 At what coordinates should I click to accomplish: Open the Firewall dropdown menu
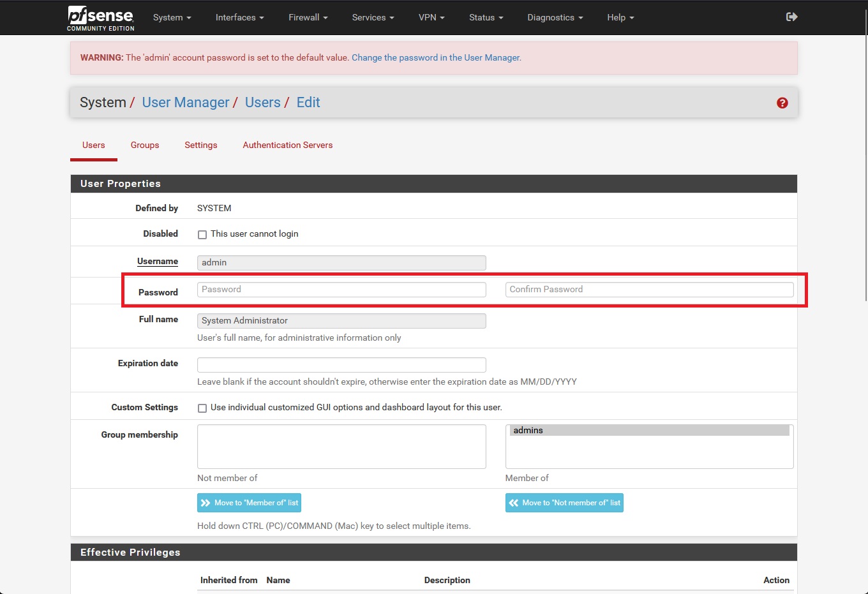coord(308,17)
